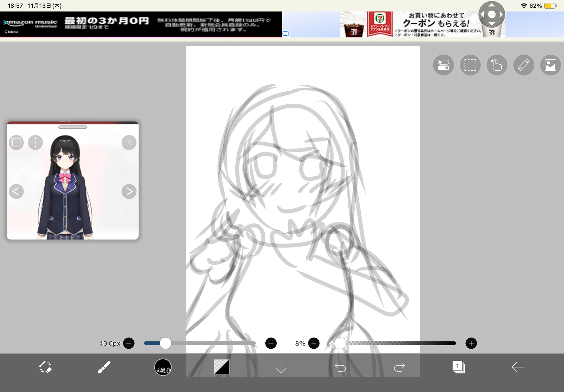
Task: Tap the Wi-Fi status icon
Action: click(524, 6)
